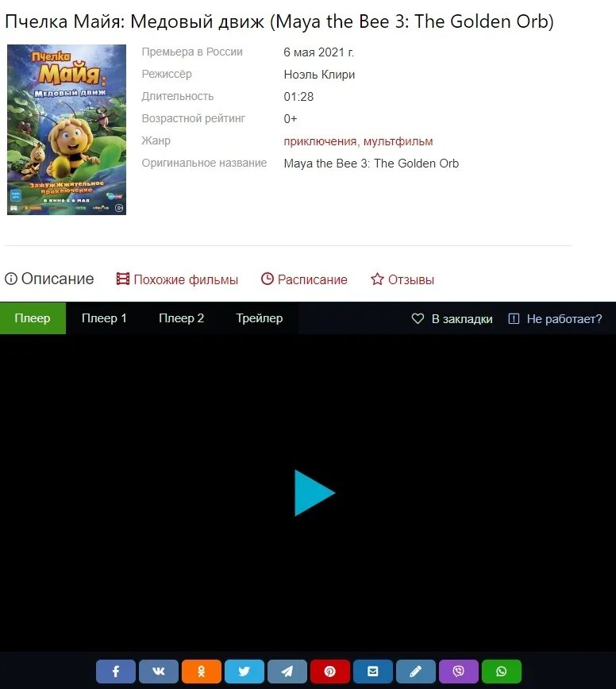Click the age rating value 0+
The height and width of the screenshot is (689, 616).
point(291,118)
